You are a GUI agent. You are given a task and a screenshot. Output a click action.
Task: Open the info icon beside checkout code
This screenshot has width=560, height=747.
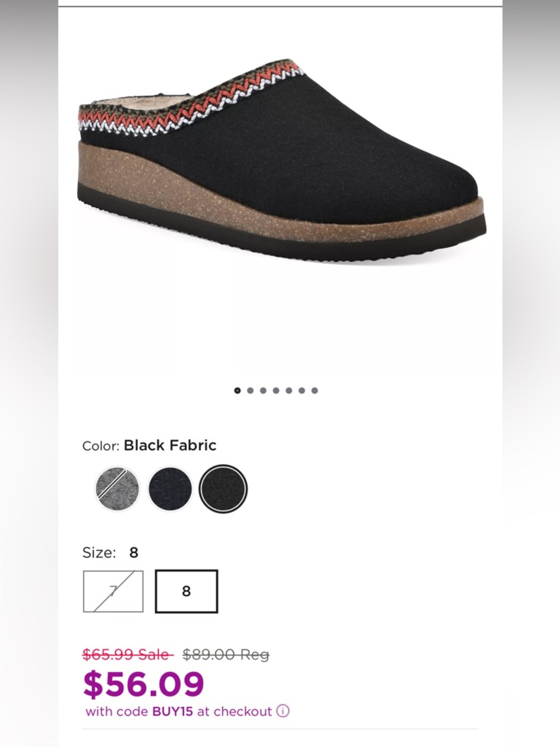click(x=283, y=711)
